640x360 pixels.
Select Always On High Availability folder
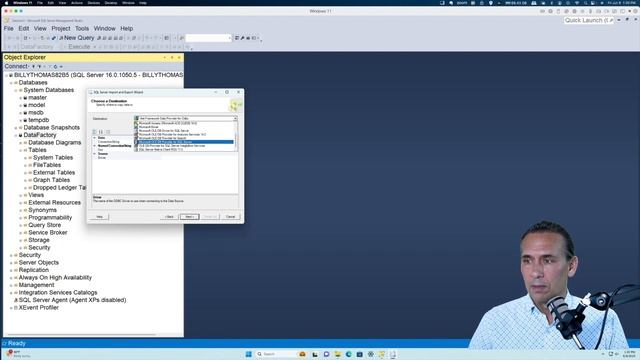click(x=55, y=278)
